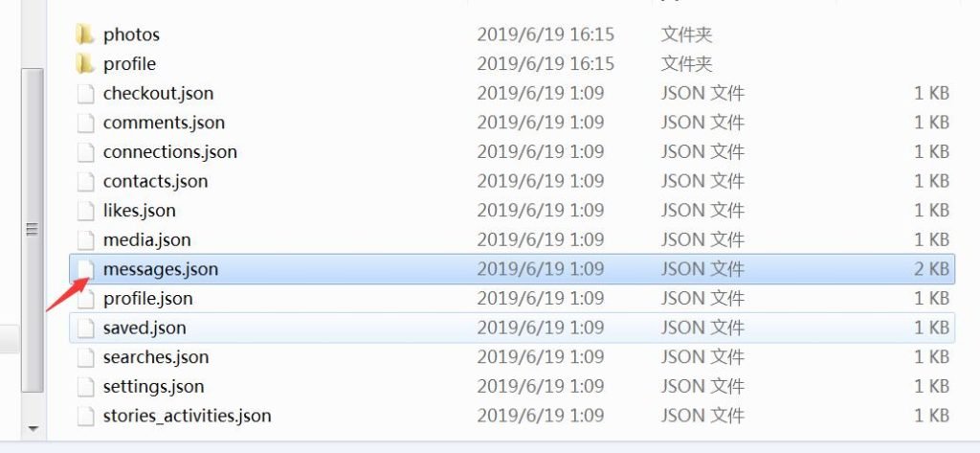Select searches.json file entry

tap(156, 357)
